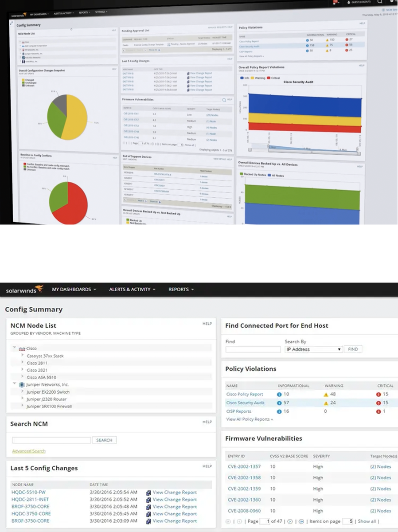Screen dimensions: 398x532
Task: Click the search magnifier in the angled monitor's top bar
Action: click(380, 2)
